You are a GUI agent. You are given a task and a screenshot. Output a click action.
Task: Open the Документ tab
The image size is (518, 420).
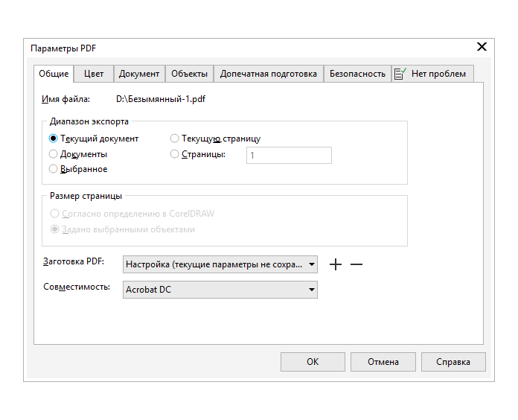(139, 74)
